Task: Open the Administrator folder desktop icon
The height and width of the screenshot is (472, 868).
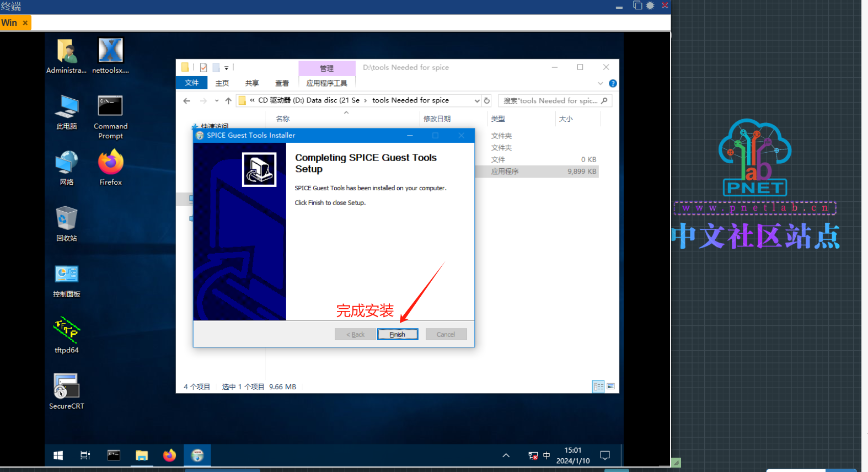Action: pyautogui.click(x=67, y=56)
